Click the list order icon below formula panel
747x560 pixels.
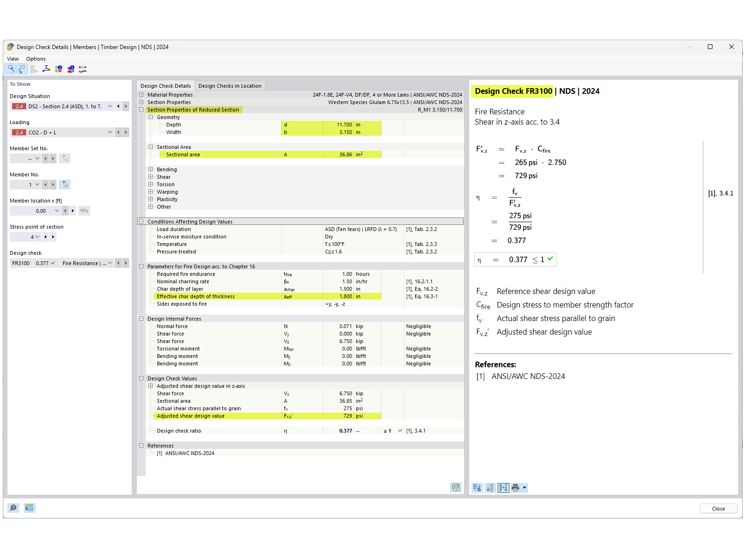tap(490, 488)
